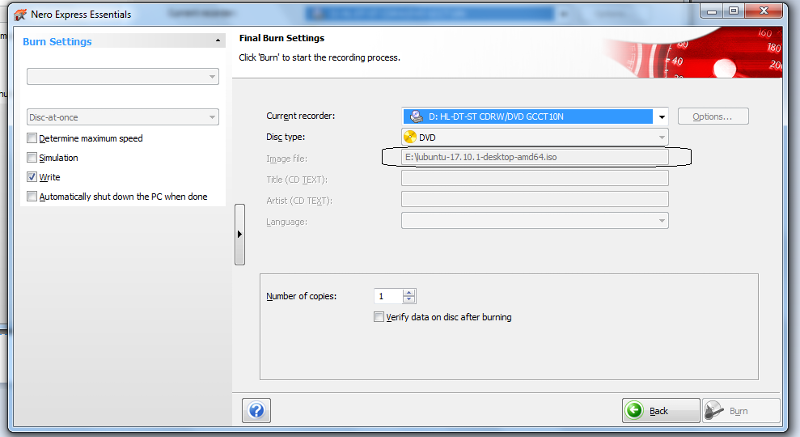Viewport: 800px width, 437px height.
Task: Enable Automatically shut down the PC when done
Action: 32,196
